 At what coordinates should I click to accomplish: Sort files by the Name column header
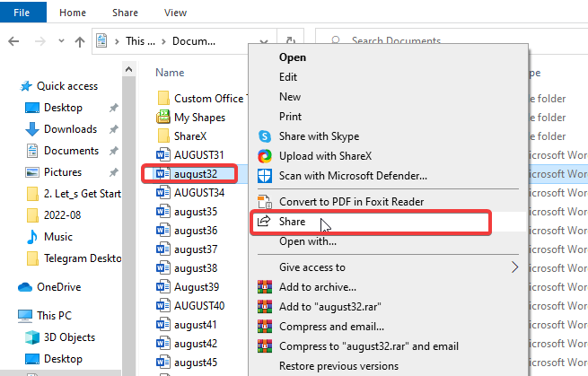(x=170, y=73)
